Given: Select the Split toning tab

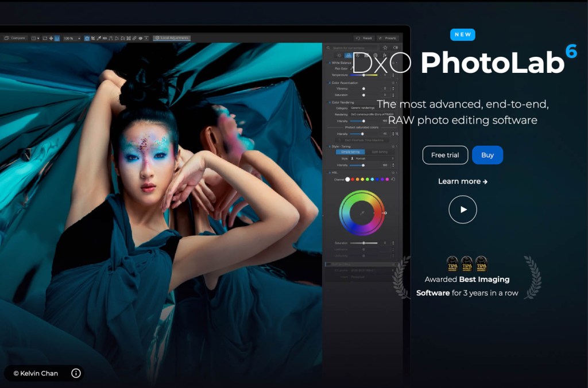Looking at the screenshot, I should tap(380, 152).
